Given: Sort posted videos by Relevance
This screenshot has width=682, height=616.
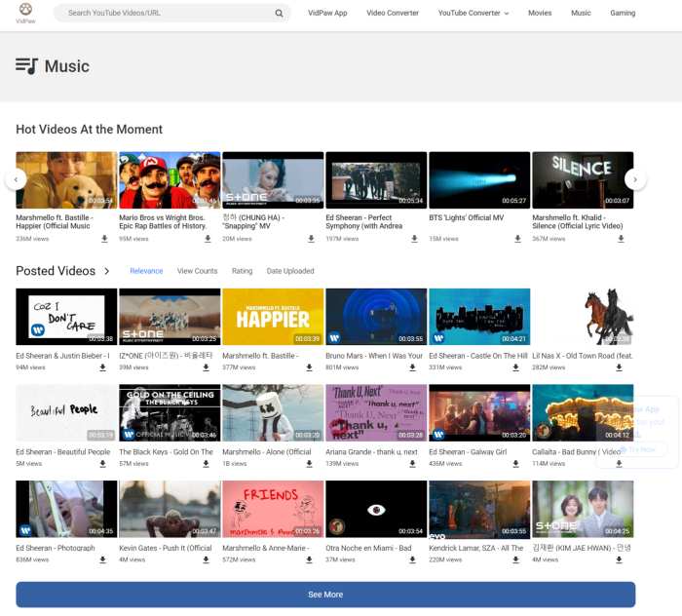Looking at the screenshot, I should pos(146,271).
